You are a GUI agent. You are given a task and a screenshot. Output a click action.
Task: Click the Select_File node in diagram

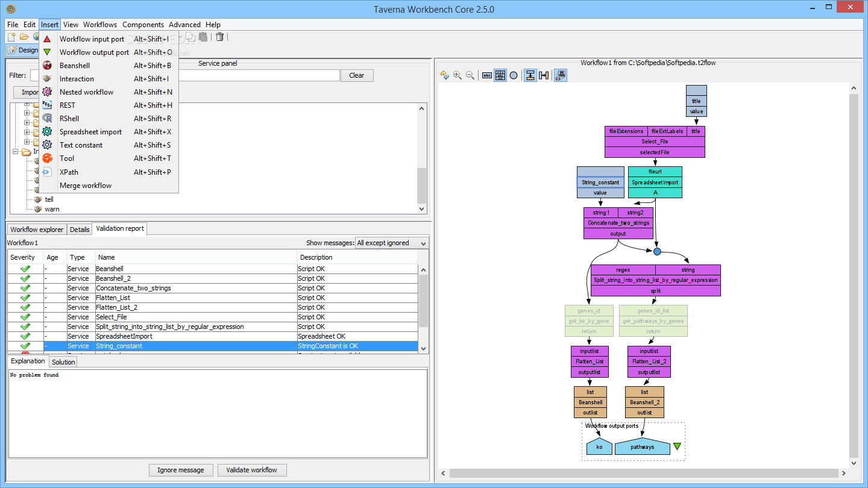click(655, 142)
